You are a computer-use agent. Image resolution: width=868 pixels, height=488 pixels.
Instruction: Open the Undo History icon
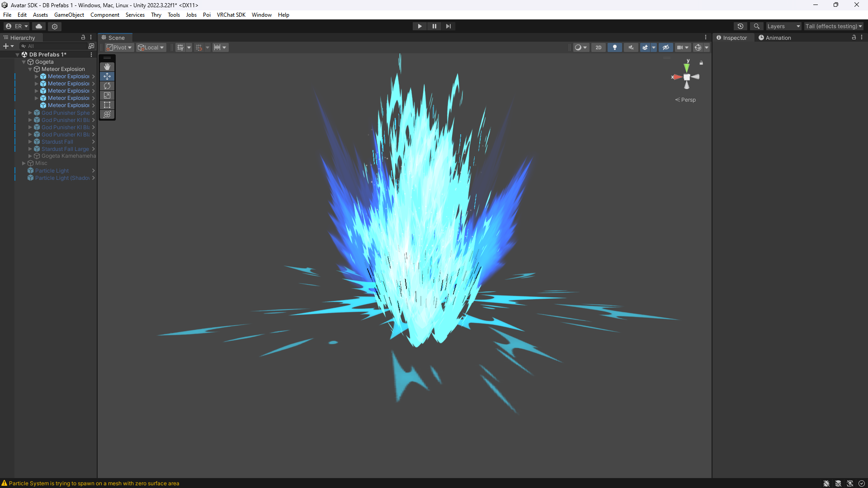point(741,26)
